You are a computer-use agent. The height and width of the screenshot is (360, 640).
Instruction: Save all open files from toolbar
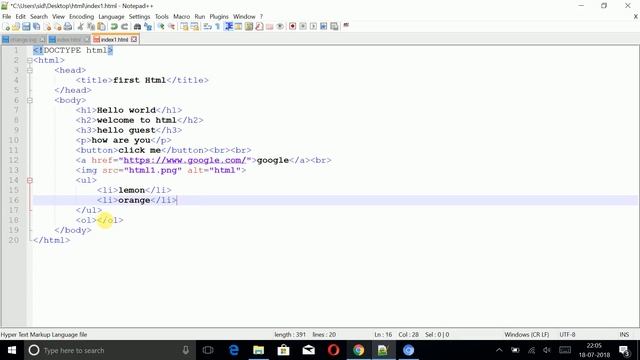click(36, 27)
